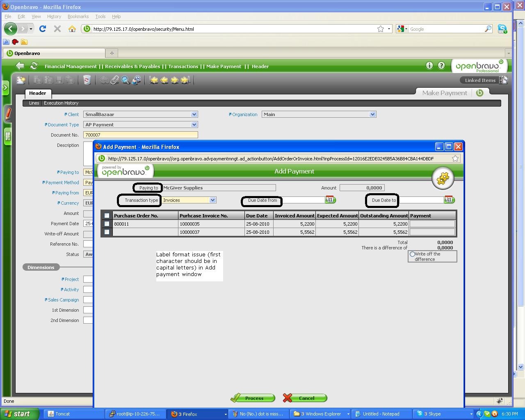Click the about info icon
The height and width of the screenshot is (420, 525).
[x=429, y=66]
